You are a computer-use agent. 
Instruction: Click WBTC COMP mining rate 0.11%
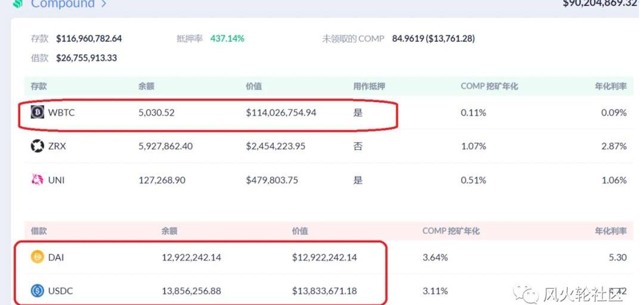pos(473,113)
